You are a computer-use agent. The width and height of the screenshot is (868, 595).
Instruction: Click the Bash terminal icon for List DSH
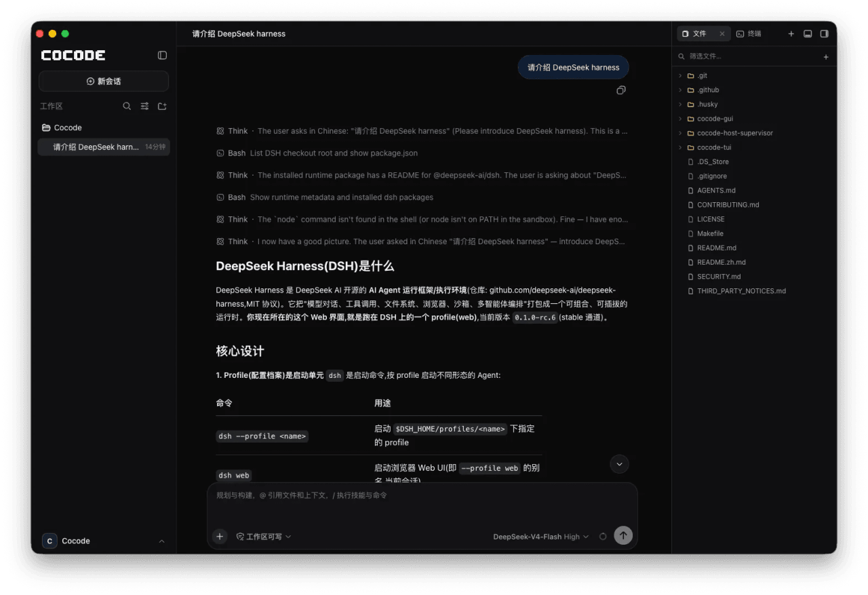tap(220, 153)
